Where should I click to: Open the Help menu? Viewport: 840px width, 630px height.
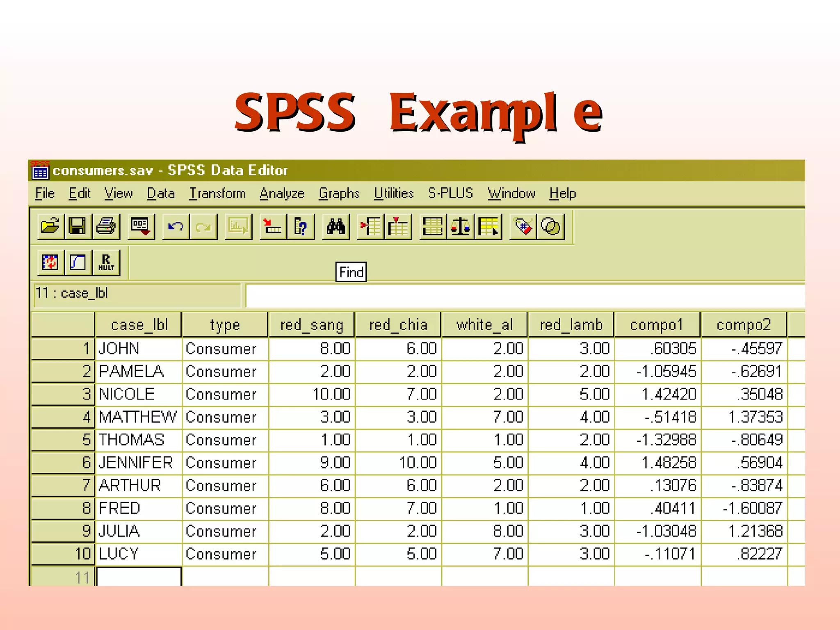click(x=563, y=193)
